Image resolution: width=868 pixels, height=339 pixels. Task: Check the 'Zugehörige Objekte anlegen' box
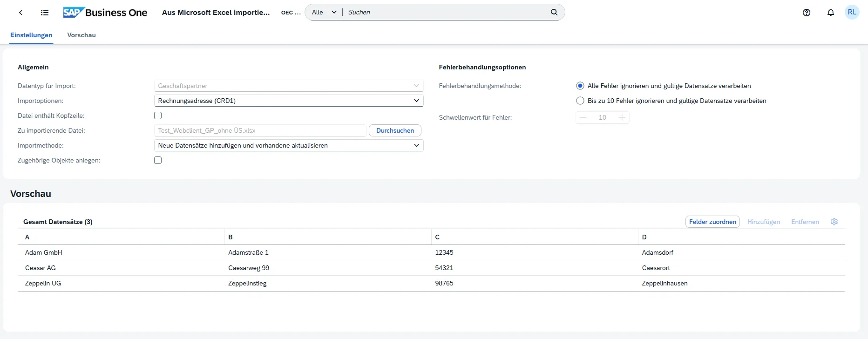click(158, 160)
